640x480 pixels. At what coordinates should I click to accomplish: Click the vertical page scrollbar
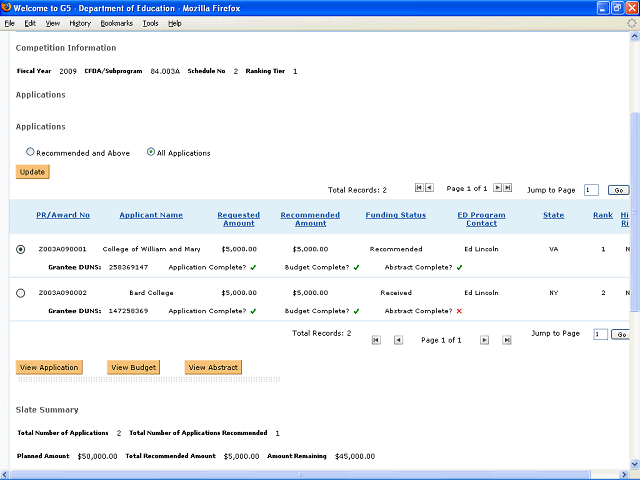coord(633,250)
